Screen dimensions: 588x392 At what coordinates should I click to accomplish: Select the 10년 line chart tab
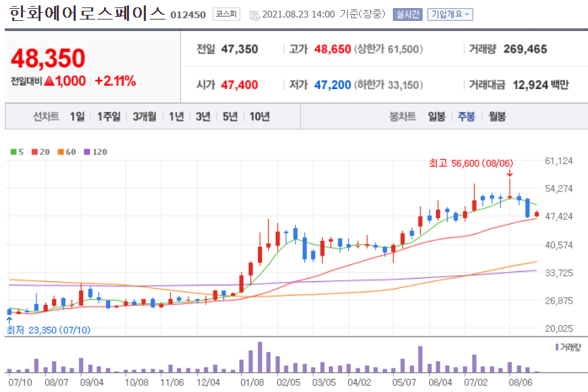259,117
